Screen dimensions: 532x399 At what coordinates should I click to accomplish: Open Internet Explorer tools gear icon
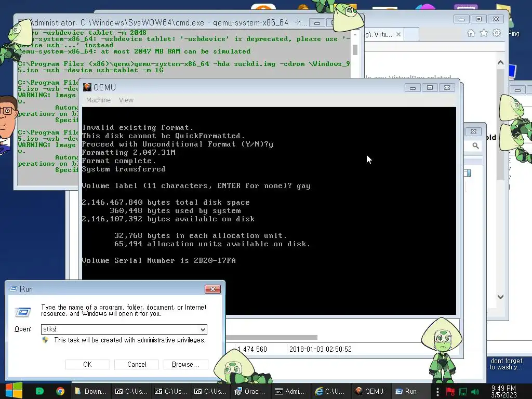click(x=497, y=33)
